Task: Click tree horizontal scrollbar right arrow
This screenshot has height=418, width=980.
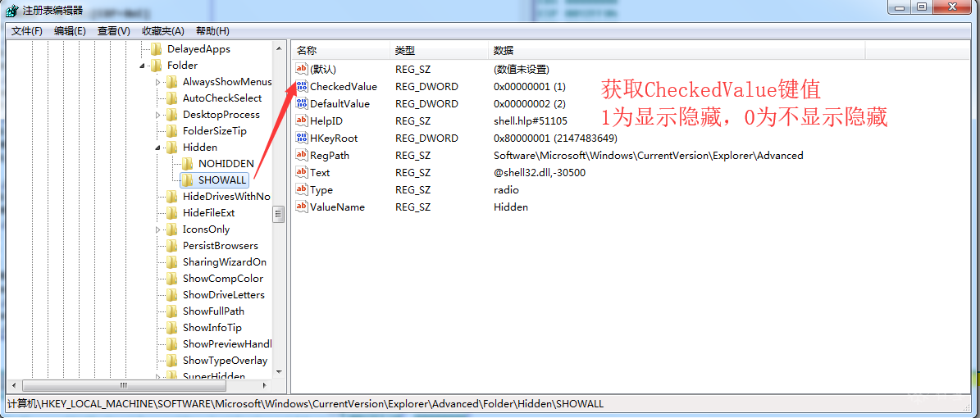Action: [266, 385]
